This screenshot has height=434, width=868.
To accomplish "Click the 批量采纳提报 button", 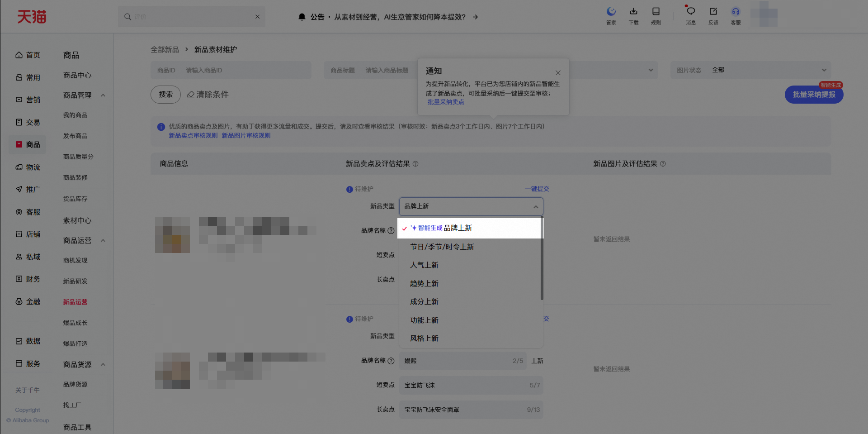I will click(814, 95).
